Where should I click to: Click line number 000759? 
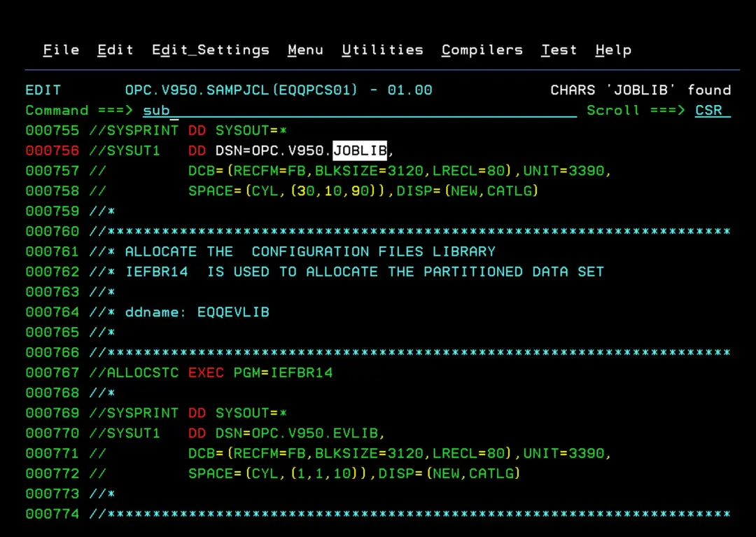tap(52, 211)
